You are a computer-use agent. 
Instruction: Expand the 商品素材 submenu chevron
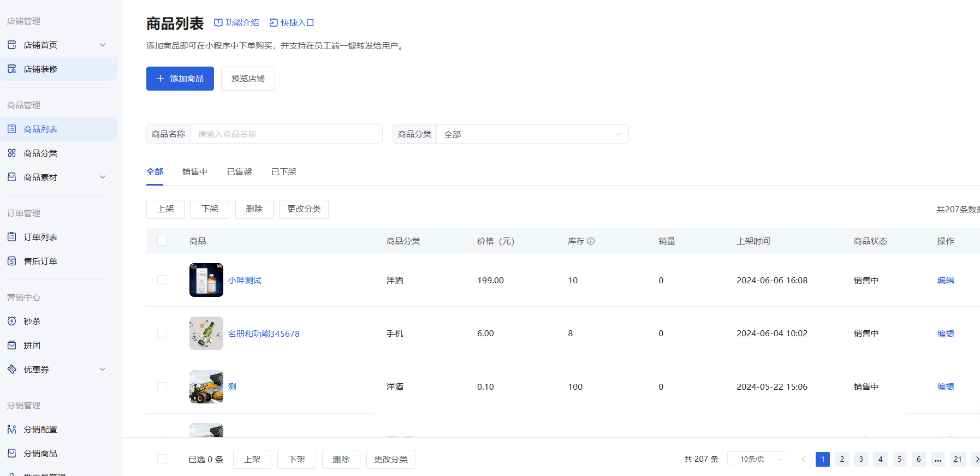(103, 177)
